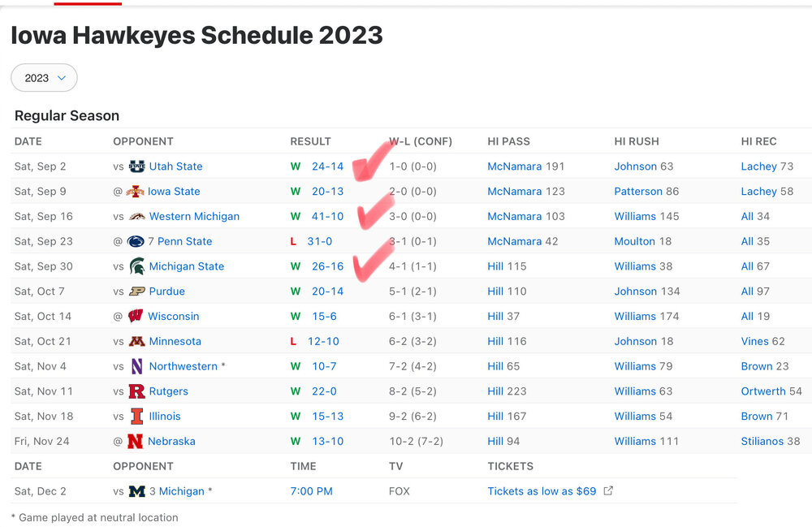Screen dimensions: 812x527
Task: Click the Michigan State Spartans logo
Action: tap(136, 266)
